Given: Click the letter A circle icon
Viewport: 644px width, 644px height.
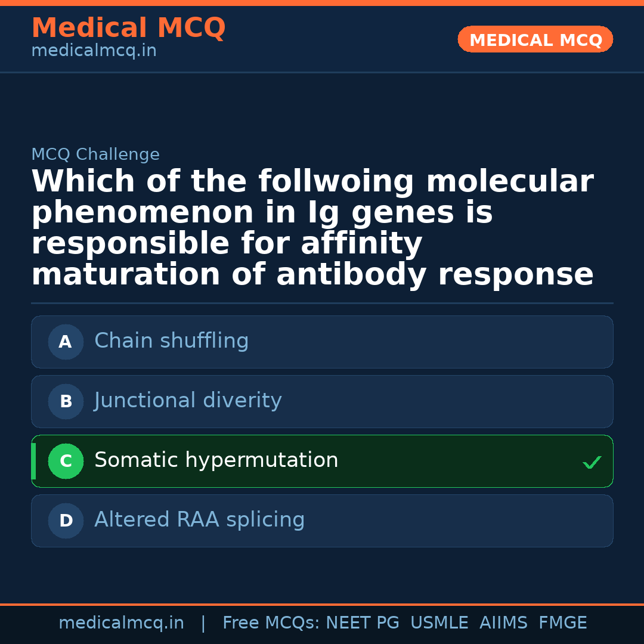Looking at the screenshot, I should pos(66,342).
